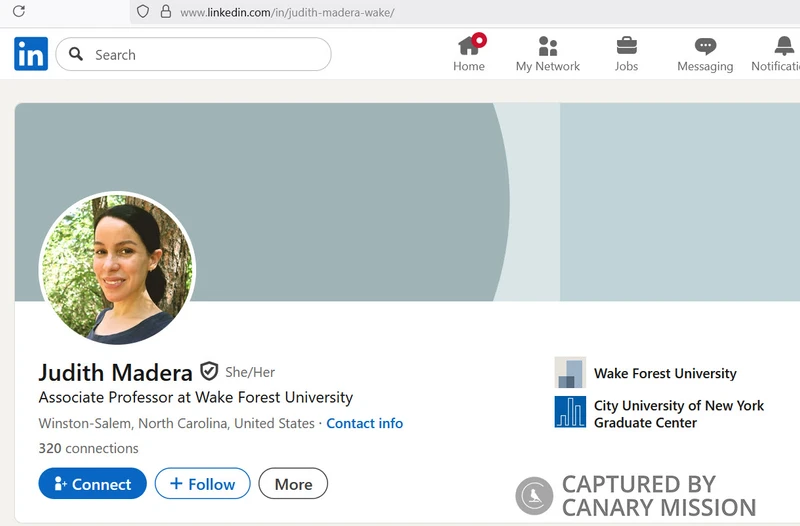Image resolution: width=800 pixels, height=526 pixels.
Task: Click the location Winston-Salem, North Carolina text
Action: [177, 423]
